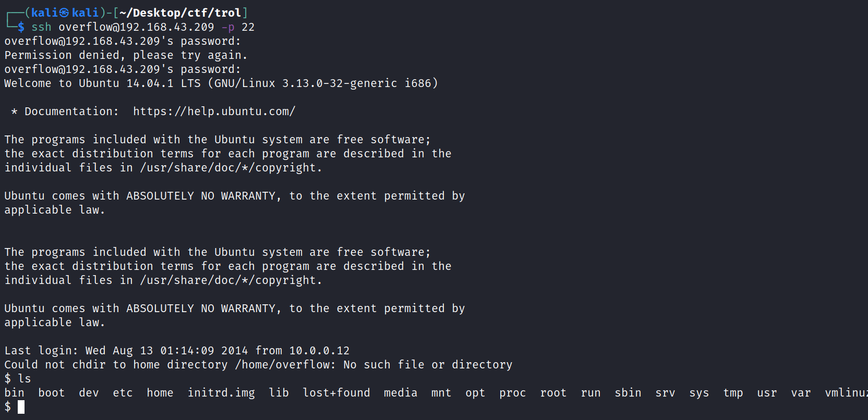Viewport: 868px width, 420px height.
Task: Select 'lost+found' in the listing
Action: [x=336, y=393]
